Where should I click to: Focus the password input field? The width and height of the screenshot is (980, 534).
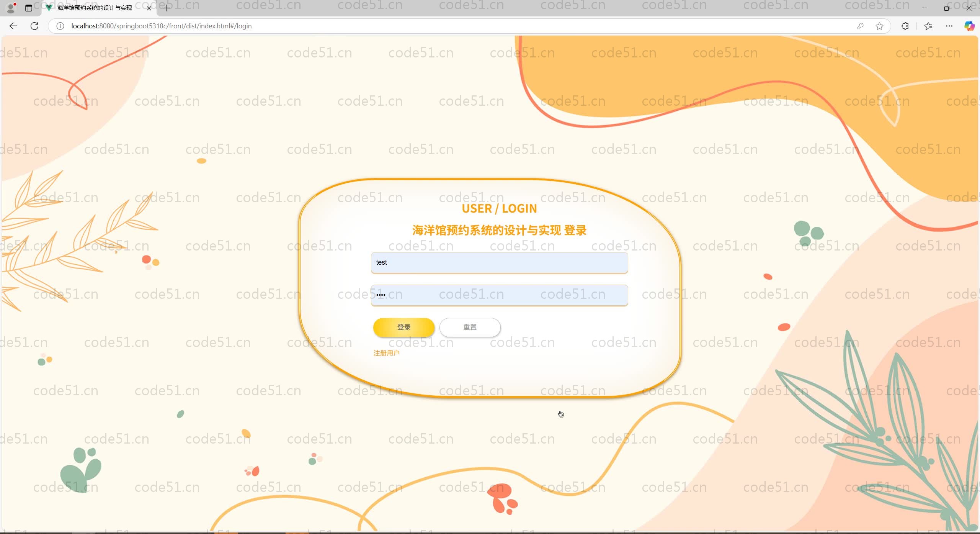coord(499,295)
